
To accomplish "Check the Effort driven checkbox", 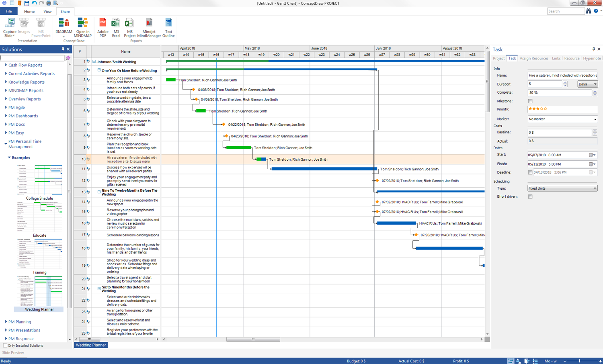I will 530,197.
